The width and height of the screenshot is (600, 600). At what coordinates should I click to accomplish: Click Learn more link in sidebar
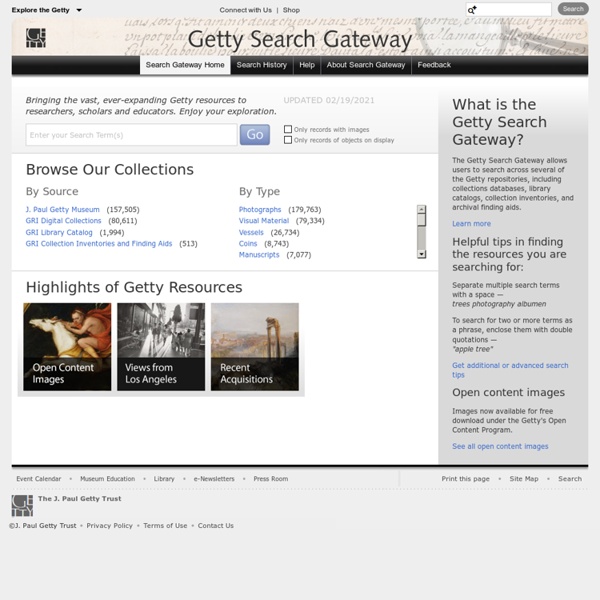[x=471, y=224]
